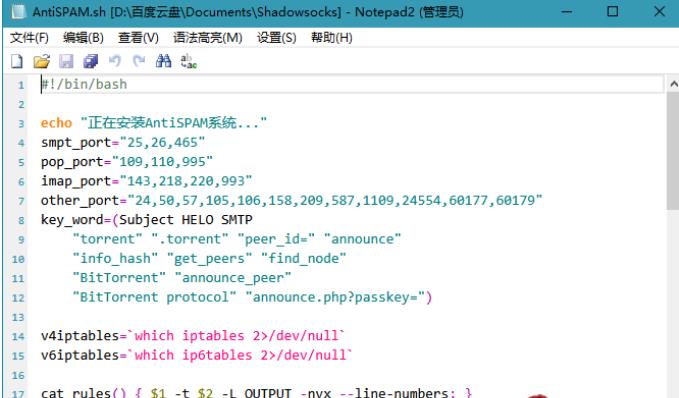Undo the last edit via toolbar
This screenshot has width=679, height=398.
tap(115, 61)
